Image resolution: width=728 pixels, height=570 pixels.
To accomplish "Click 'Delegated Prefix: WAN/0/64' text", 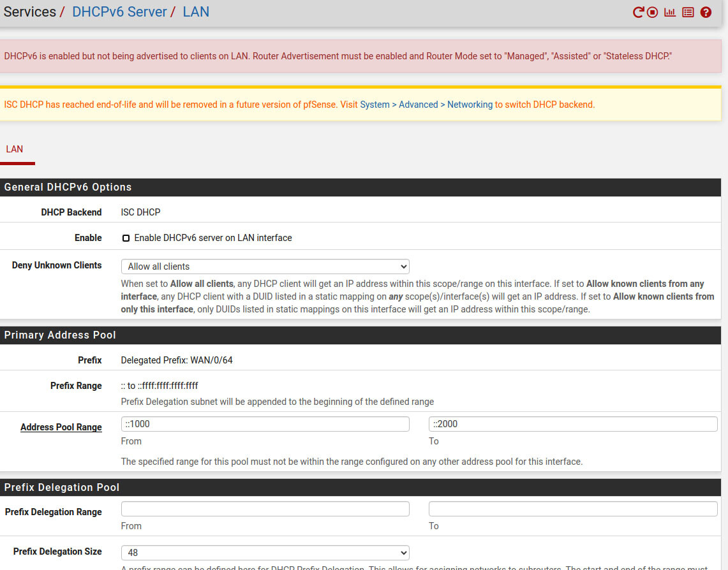I will (177, 360).
